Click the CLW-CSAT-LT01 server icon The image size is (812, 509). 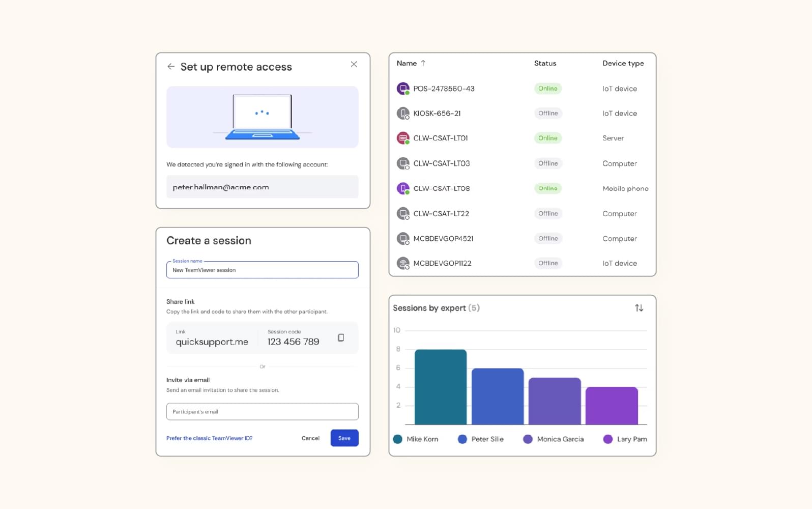[x=403, y=138]
